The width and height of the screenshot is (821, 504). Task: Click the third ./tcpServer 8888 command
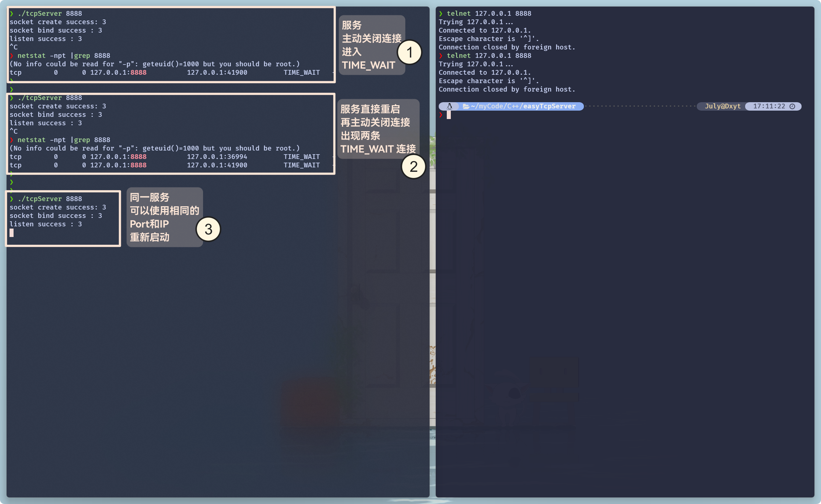pos(49,199)
